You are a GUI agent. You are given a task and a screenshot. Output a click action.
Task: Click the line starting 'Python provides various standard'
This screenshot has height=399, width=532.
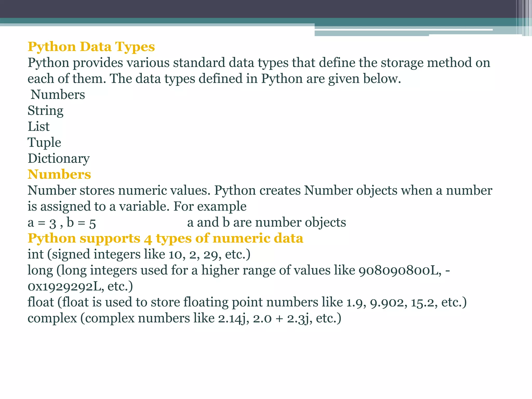click(259, 63)
